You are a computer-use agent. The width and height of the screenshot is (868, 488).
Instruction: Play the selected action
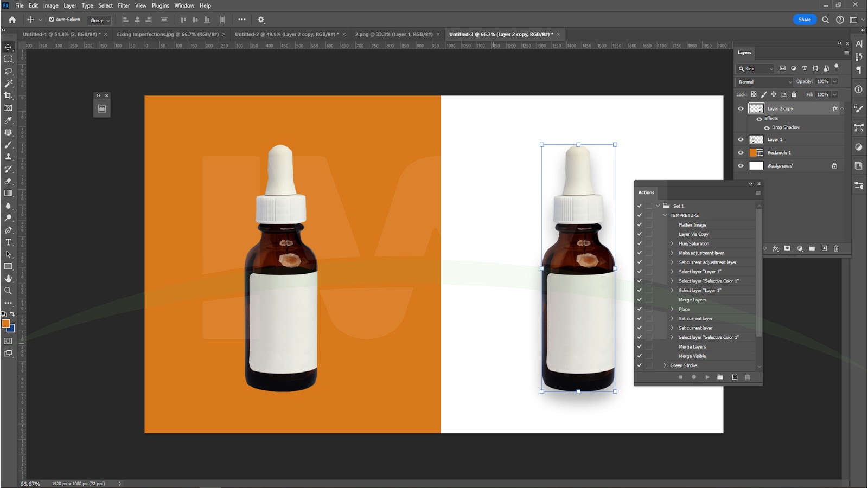[707, 377]
